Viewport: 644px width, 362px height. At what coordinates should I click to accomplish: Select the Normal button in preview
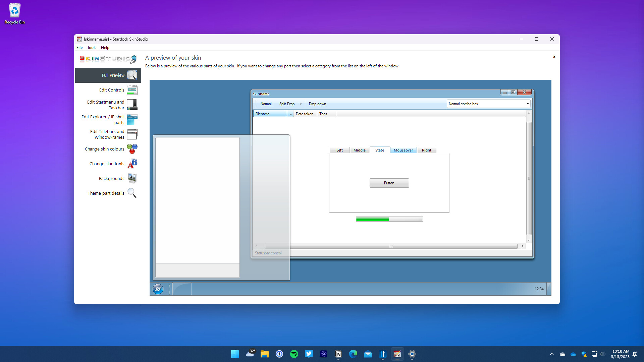266,104
